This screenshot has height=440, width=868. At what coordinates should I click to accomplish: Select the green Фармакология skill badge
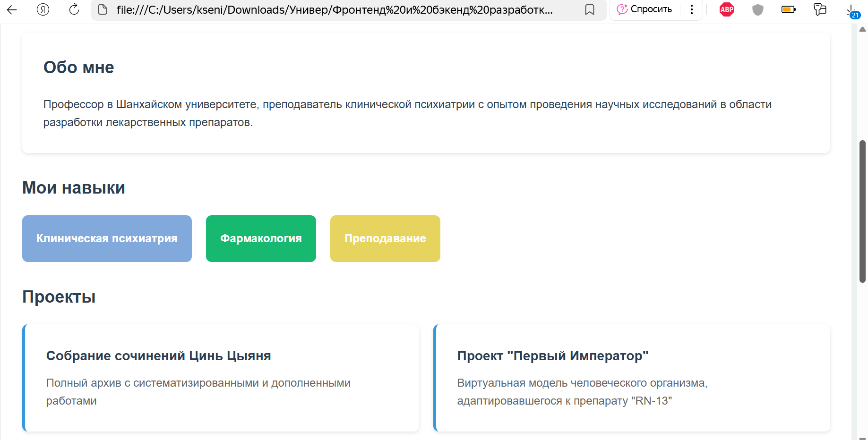(261, 238)
